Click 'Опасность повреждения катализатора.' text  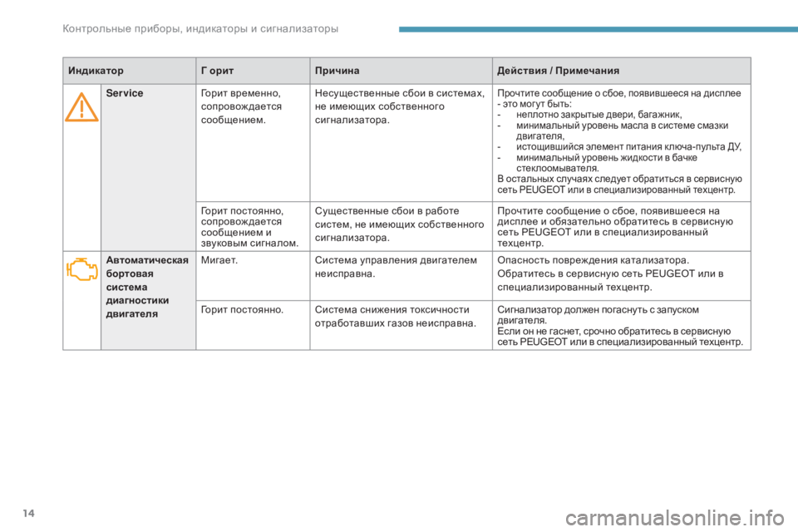tap(593, 260)
